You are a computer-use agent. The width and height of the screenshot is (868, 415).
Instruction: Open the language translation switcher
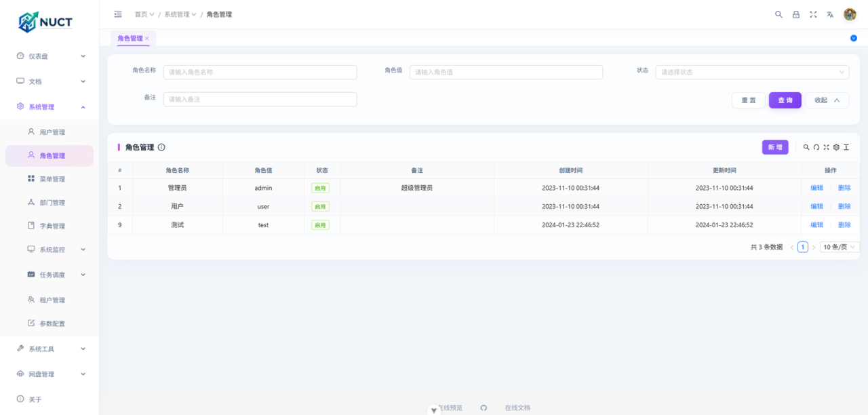pos(830,14)
